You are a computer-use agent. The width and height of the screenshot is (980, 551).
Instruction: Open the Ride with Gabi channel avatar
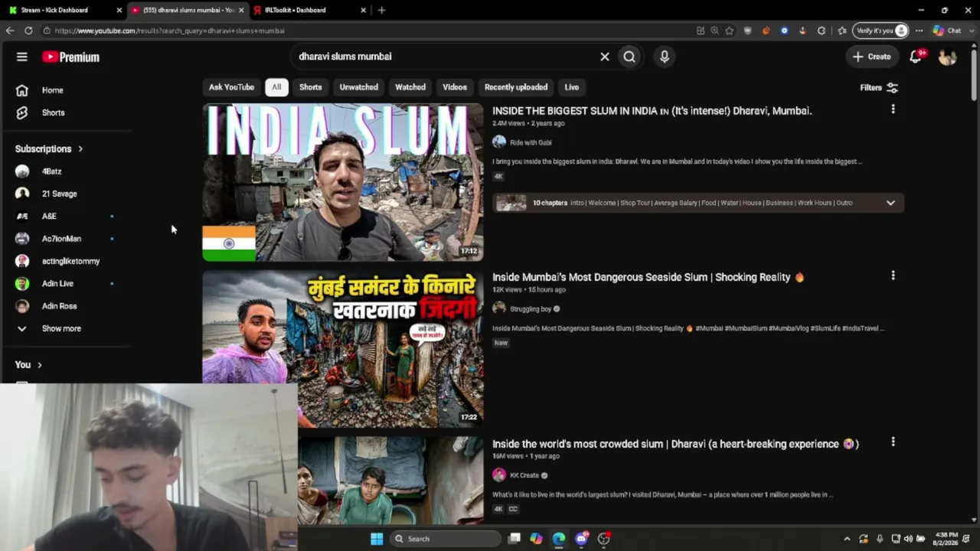point(499,142)
